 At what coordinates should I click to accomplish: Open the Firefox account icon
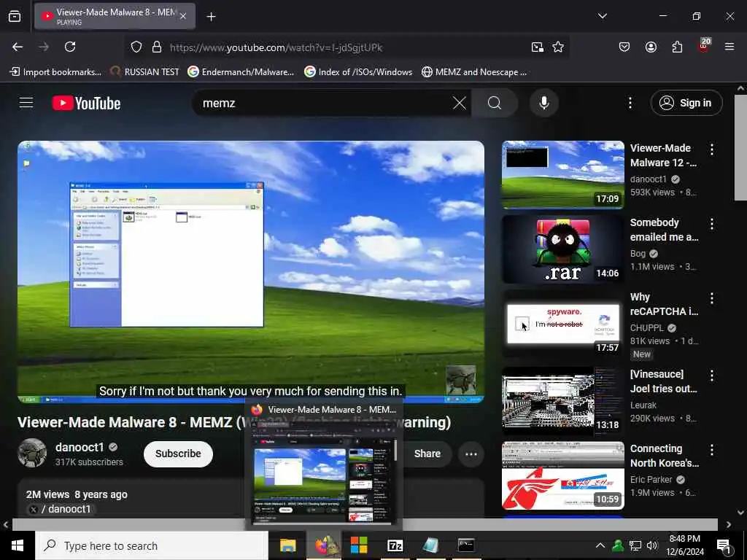(x=651, y=47)
